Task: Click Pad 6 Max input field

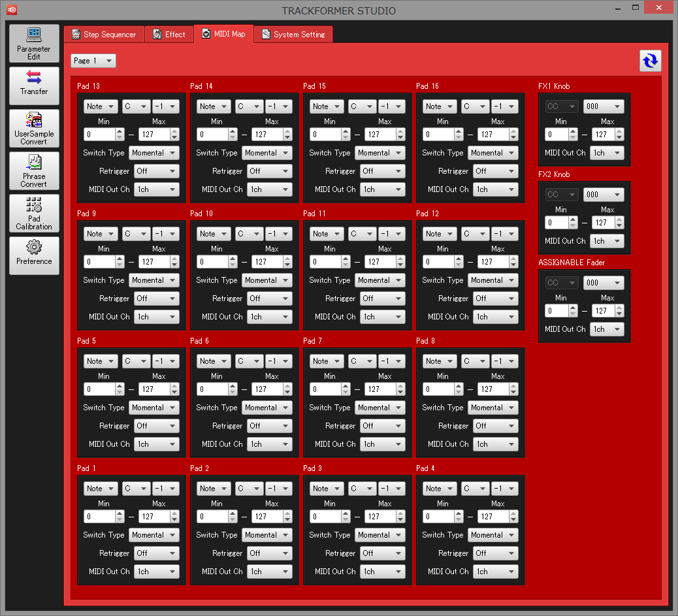Action: coord(268,389)
